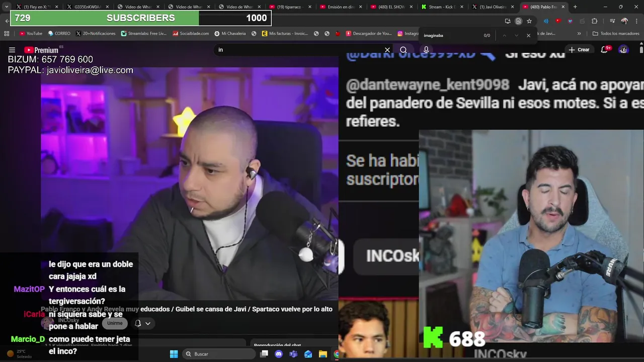The width and height of the screenshot is (644, 362).
Task: Click the red YouTube extension icon
Action: pyautogui.click(x=558, y=21)
